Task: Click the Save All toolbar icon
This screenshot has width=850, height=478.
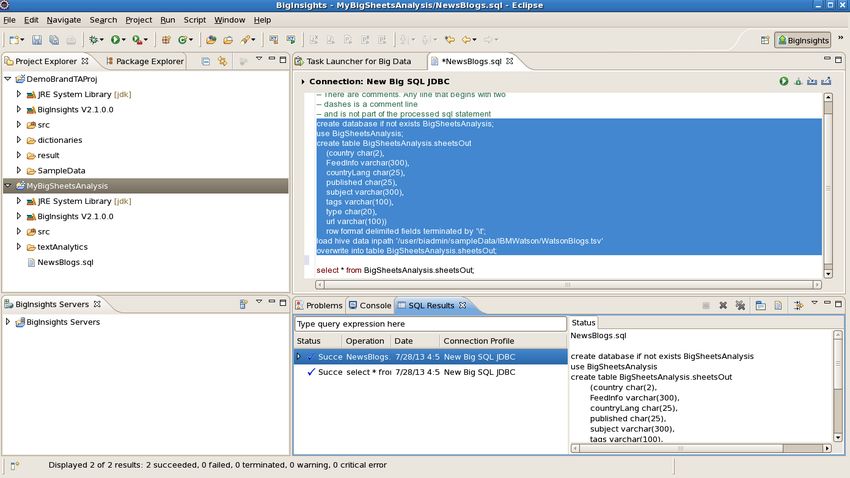Action: 54,40
